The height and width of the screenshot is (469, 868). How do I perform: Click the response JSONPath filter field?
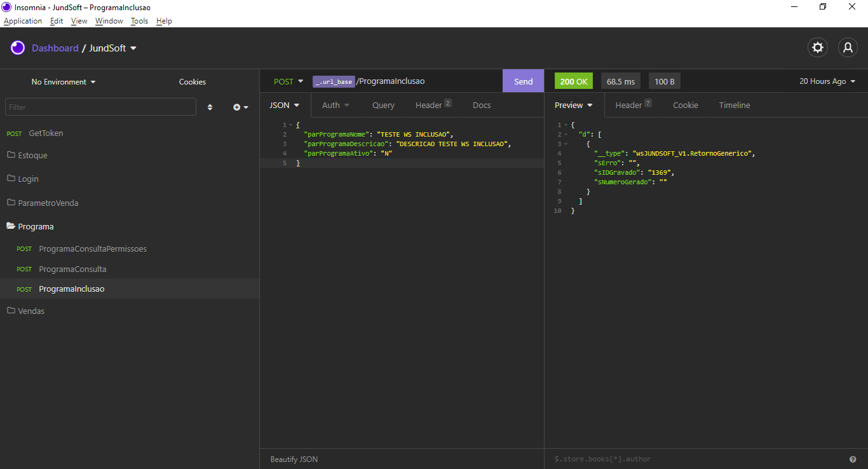pos(696,459)
